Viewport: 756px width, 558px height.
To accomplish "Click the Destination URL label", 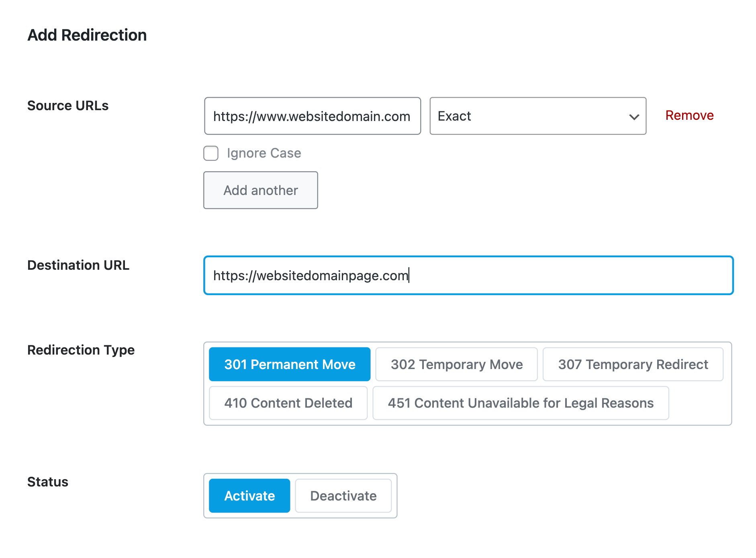I will tap(78, 265).
